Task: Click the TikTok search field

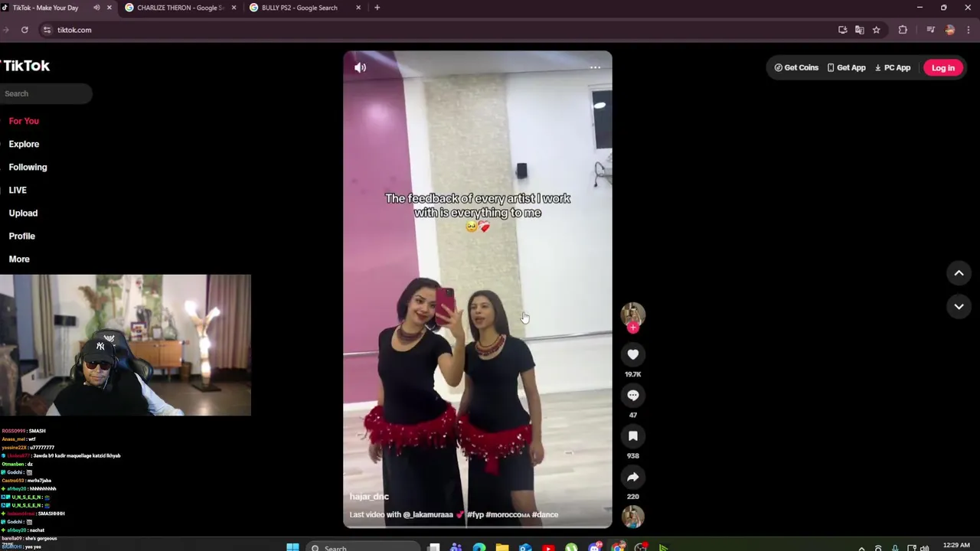Action: coord(46,93)
